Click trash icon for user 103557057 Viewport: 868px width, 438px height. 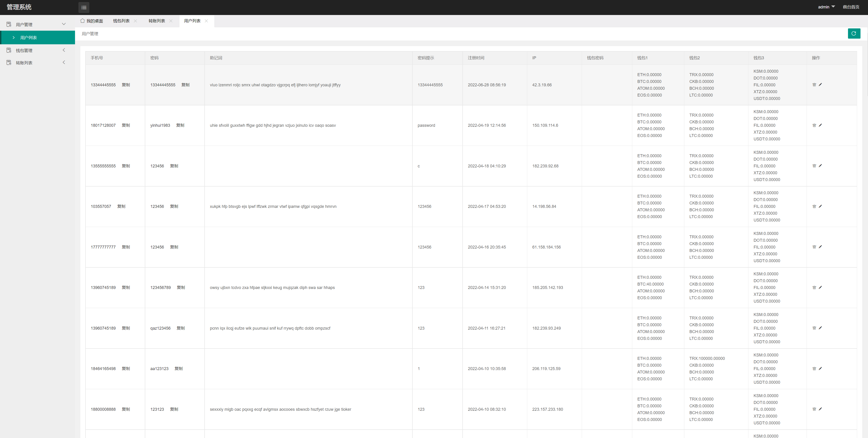tap(814, 206)
